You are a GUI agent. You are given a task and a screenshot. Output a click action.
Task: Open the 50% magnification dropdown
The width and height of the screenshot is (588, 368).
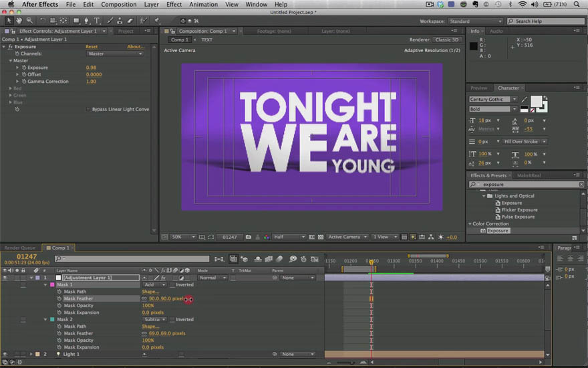point(183,237)
